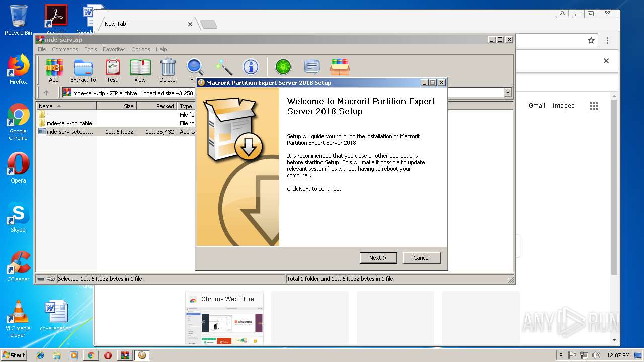Open the Google Chrome desktop shortcut
Viewport: 644px width, 362px height.
pyautogui.click(x=18, y=122)
